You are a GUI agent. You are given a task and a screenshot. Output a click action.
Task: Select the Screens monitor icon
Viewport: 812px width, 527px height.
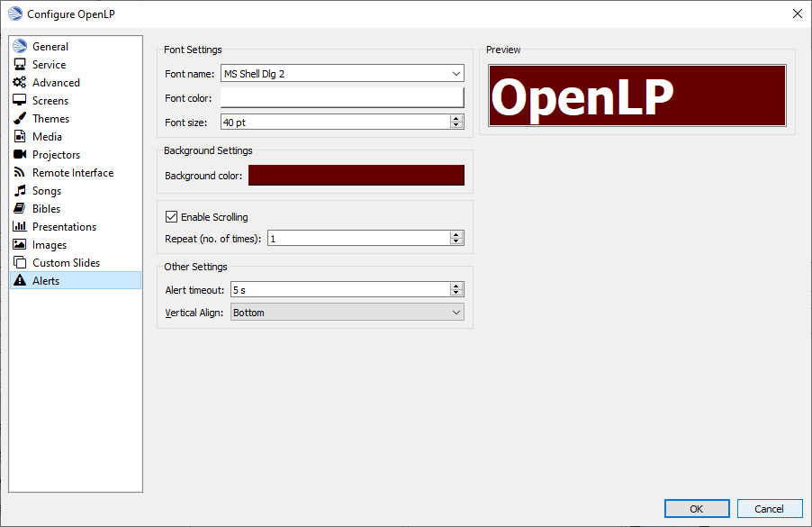tap(20, 101)
